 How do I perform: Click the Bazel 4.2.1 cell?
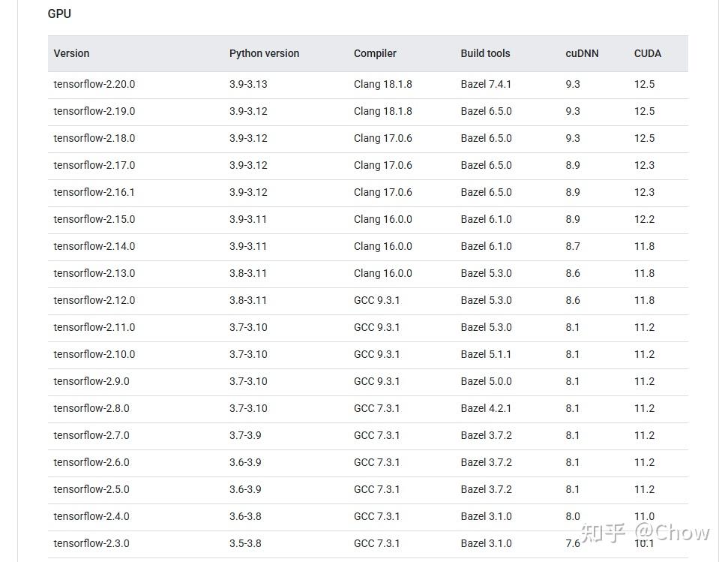(x=486, y=408)
